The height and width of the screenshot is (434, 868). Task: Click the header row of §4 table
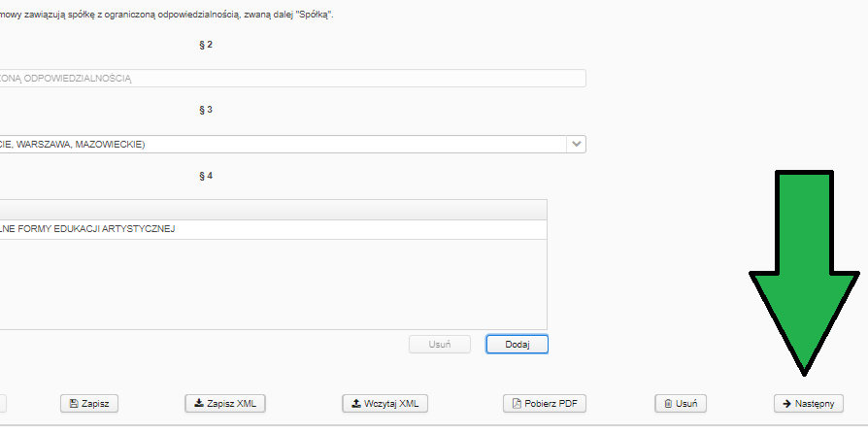tap(274, 210)
